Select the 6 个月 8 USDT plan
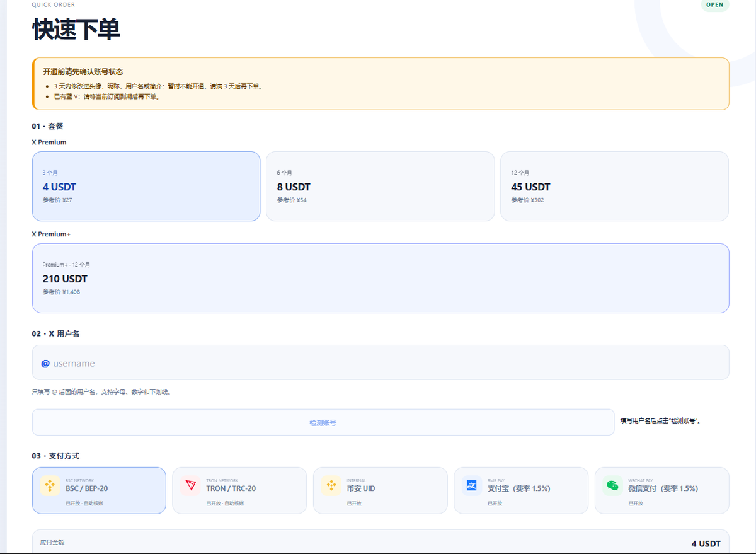Screen dimensions: 756x554 (381, 187)
